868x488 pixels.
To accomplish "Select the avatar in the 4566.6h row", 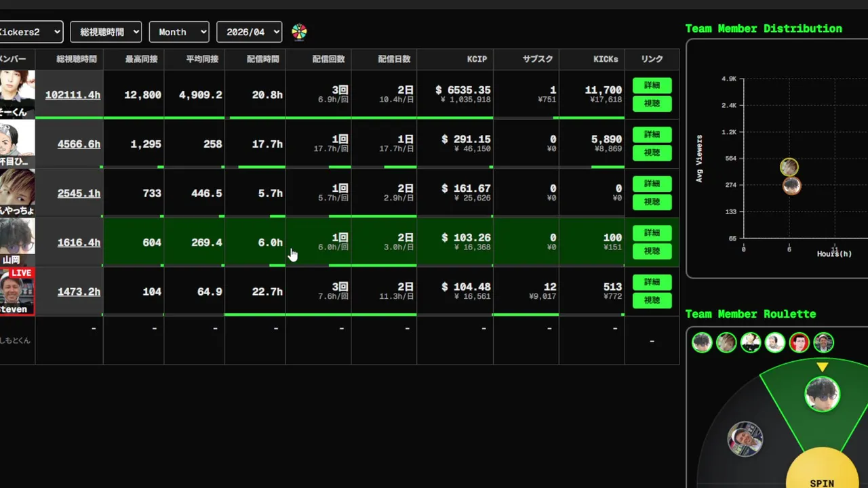I will tap(17, 144).
